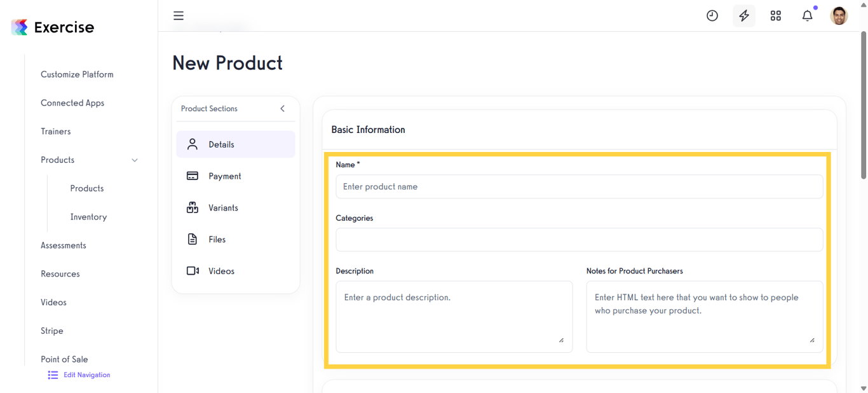Screen dimensions: 868x393
Task: Collapse the Product Sections panel
Action: click(282, 108)
